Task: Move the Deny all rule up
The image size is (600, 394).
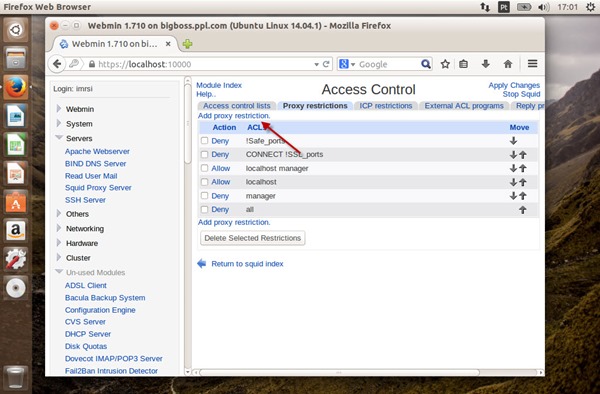Action: point(523,210)
